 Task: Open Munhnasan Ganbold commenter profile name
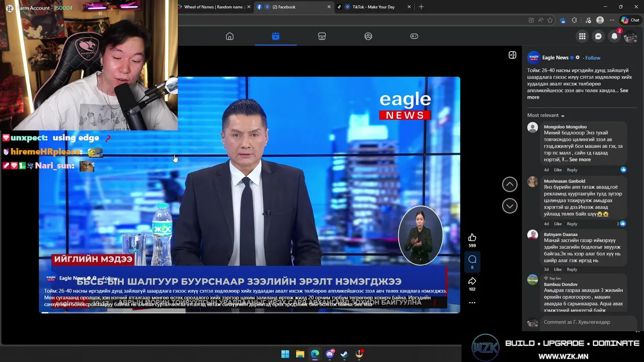pyautogui.click(x=565, y=181)
